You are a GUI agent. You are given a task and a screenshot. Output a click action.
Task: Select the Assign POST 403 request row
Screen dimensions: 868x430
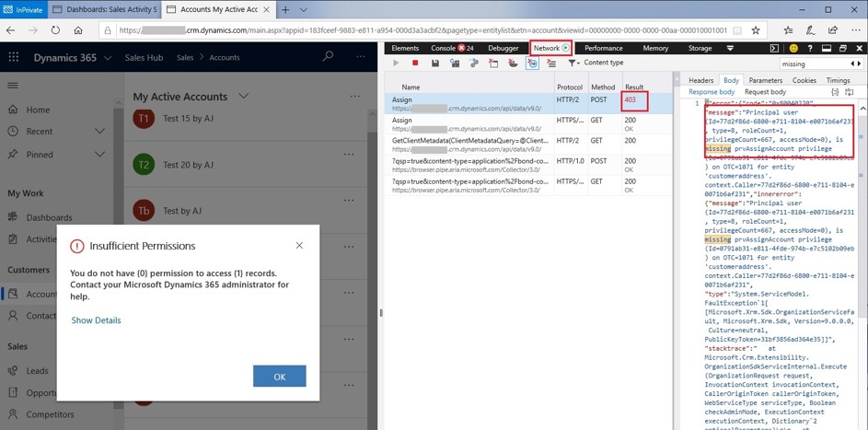[x=528, y=104]
